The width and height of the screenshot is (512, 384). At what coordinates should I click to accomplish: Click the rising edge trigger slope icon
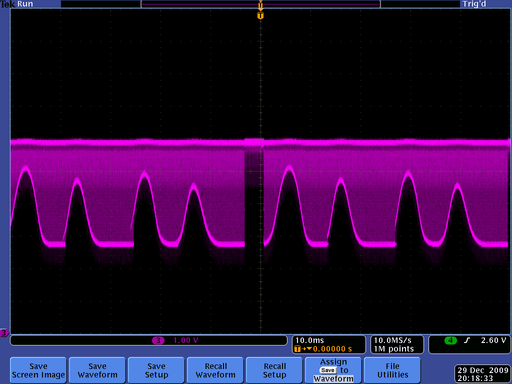click(467, 340)
